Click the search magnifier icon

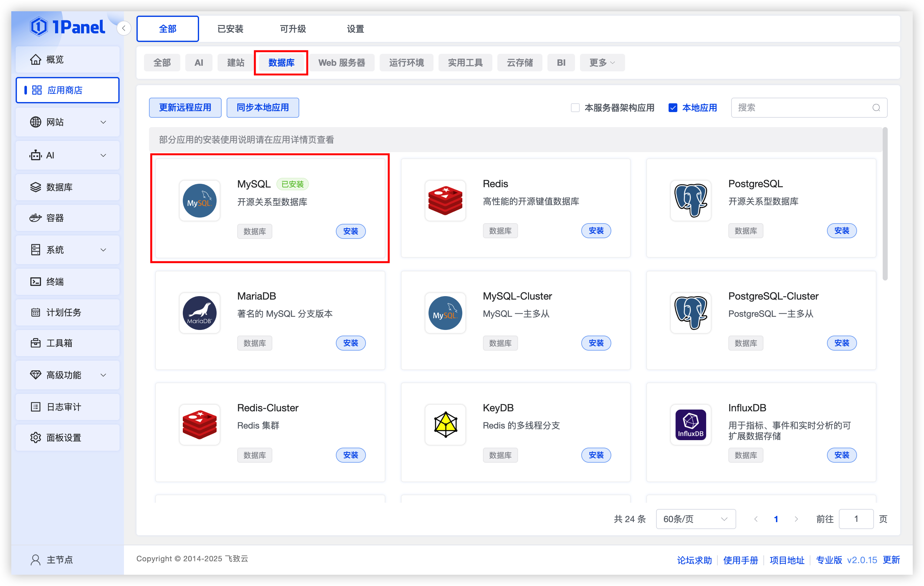[876, 108]
